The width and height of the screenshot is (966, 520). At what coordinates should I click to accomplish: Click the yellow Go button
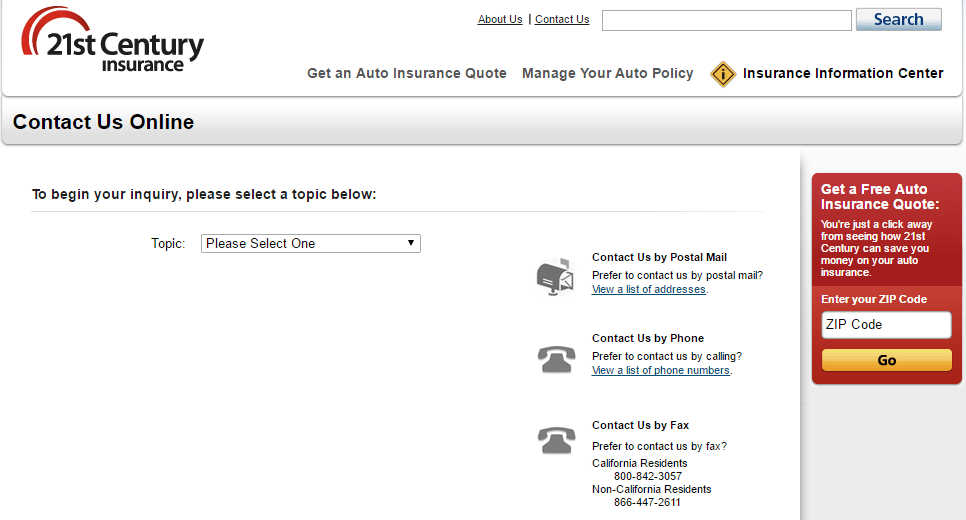point(887,360)
